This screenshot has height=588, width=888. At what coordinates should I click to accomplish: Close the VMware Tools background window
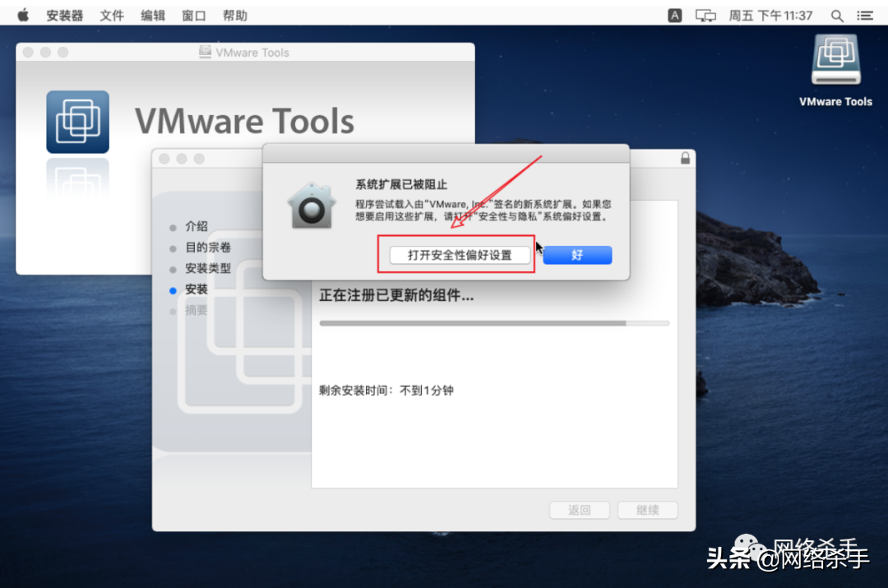pos(28,52)
